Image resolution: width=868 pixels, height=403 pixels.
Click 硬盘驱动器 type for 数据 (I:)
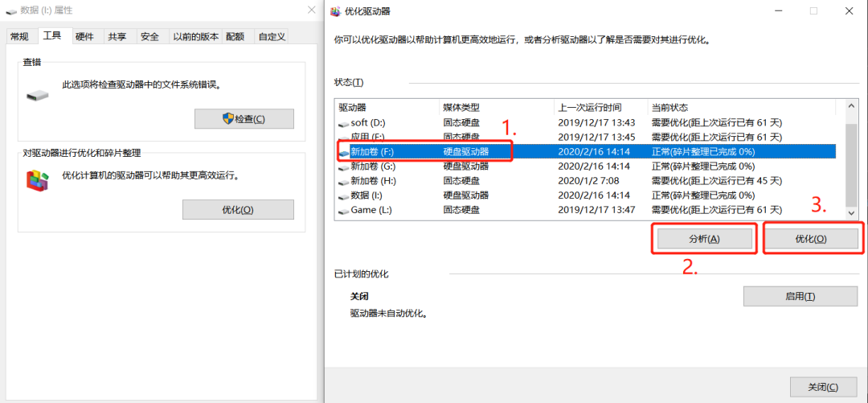tap(465, 195)
